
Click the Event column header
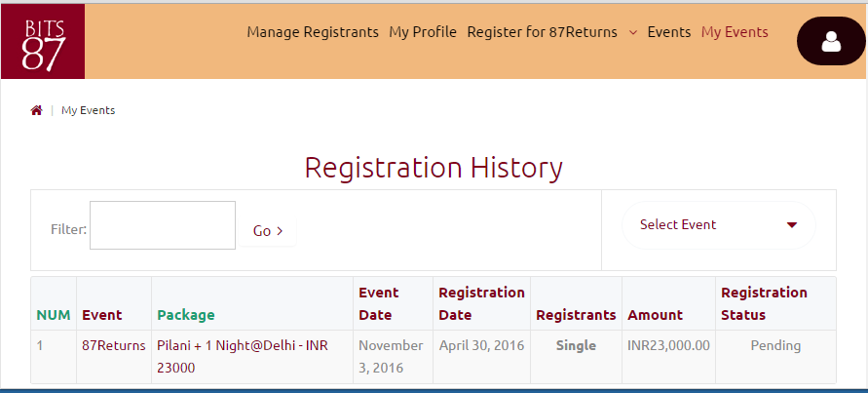tap(102, 315)
